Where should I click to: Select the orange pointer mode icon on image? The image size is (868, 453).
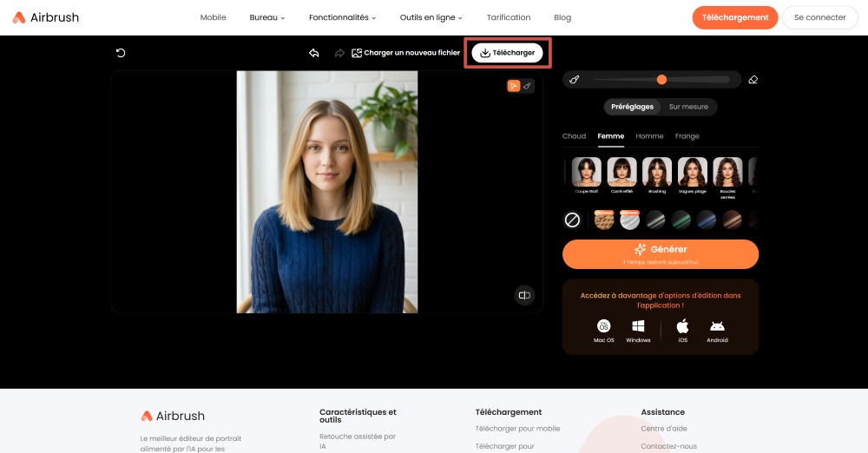(x=514, y=86)
